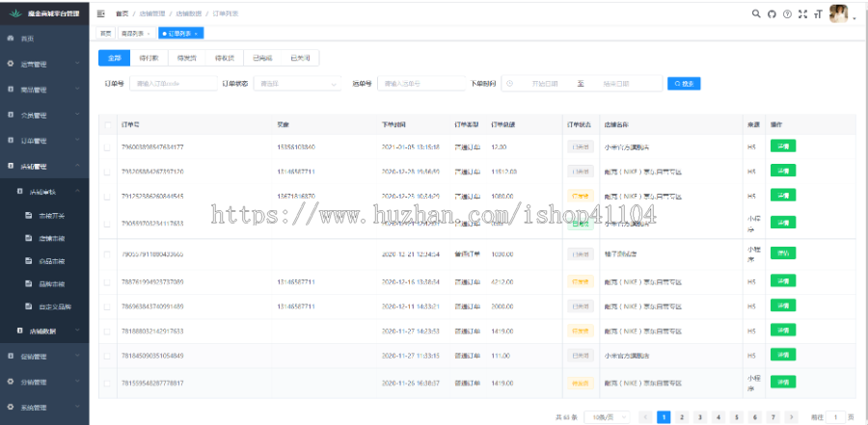Check the box for order 796003898547634177

pos(107,147)
